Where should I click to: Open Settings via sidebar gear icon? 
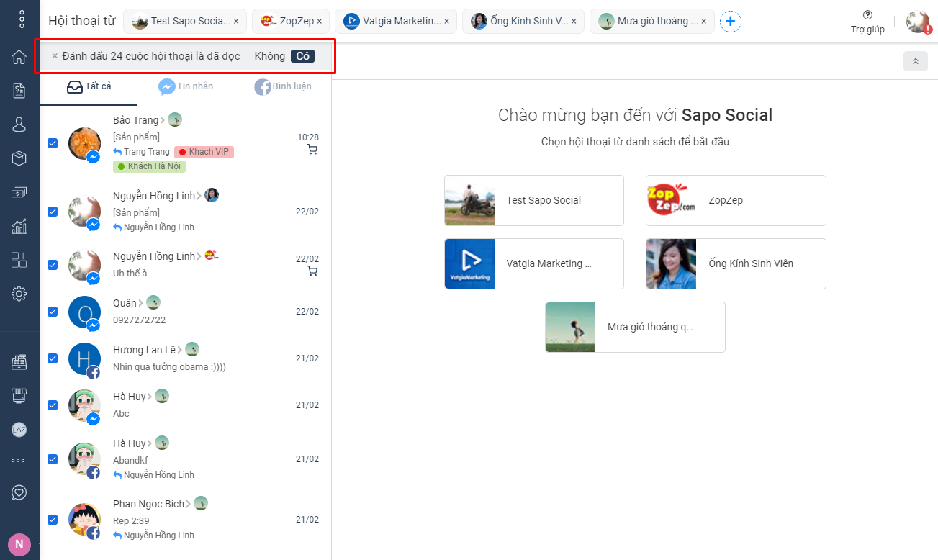click(x=19, y=294)
